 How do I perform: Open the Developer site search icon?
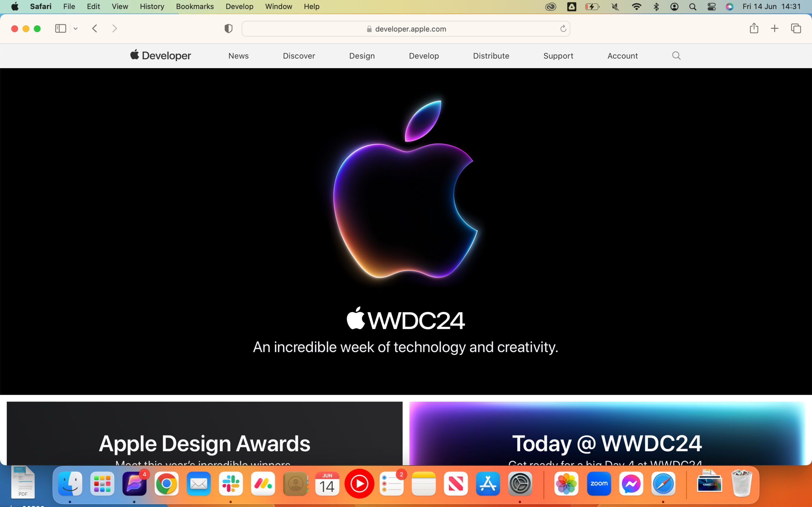(x=676, y=56)
